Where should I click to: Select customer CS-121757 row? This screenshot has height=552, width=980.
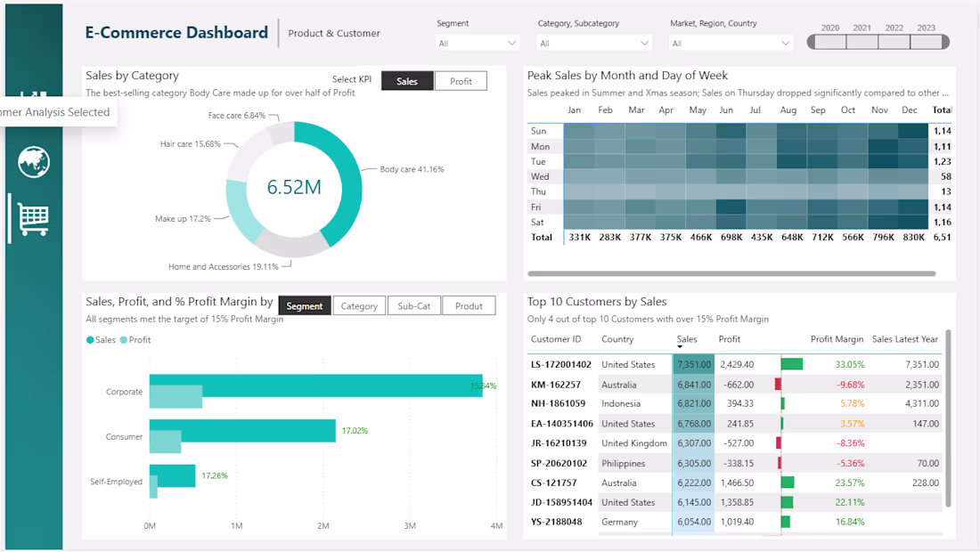735,483
